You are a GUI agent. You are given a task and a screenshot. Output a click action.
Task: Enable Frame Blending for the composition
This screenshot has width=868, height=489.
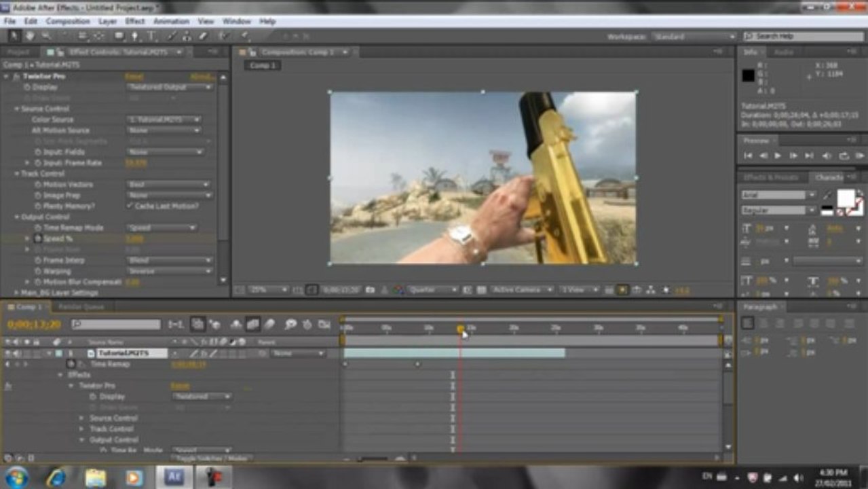click(x=252, y=325)
